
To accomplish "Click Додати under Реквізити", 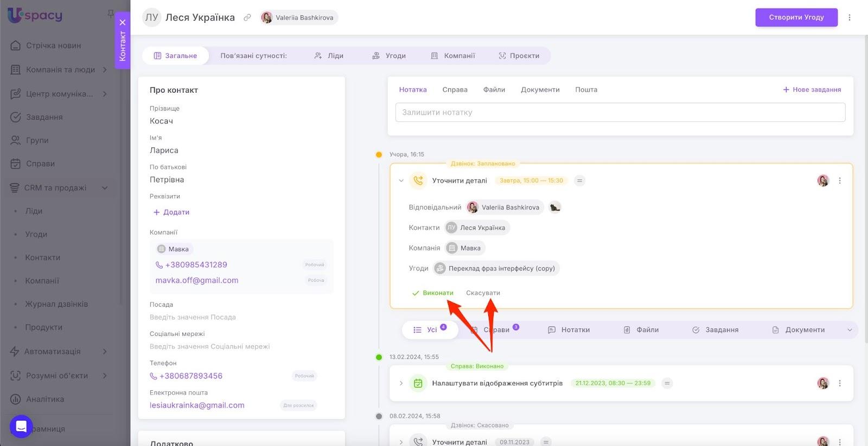I will (x=171, y=212).
